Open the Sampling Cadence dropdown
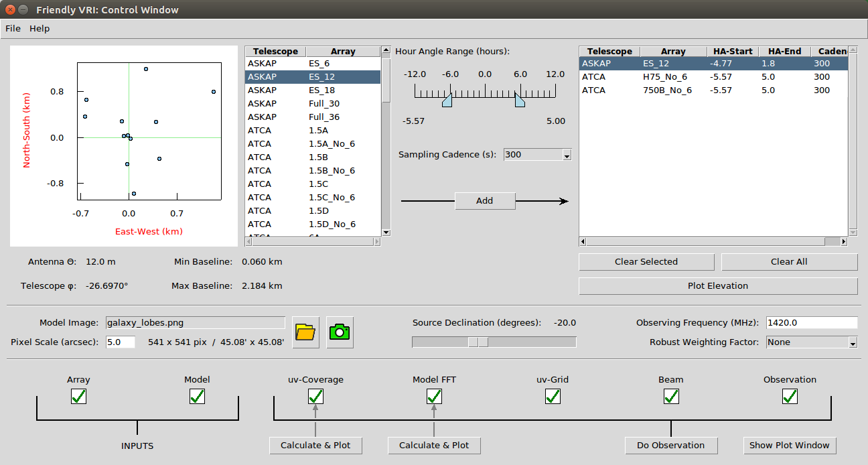 tap(537, 155)
